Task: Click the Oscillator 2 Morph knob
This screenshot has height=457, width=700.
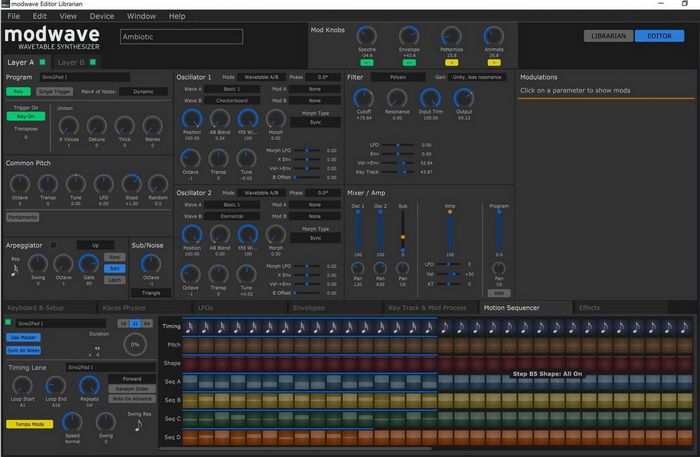Action: (x=275, y=234)
